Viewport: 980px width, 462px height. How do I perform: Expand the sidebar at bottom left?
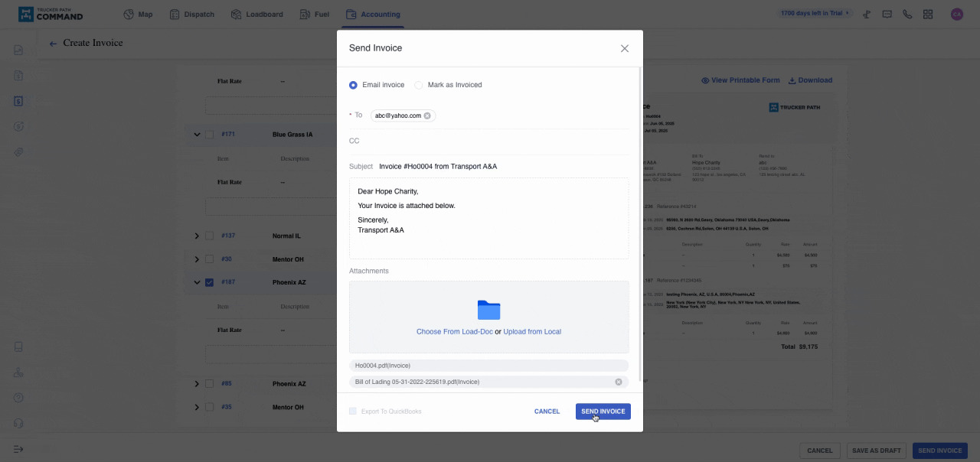pos(18,449)
